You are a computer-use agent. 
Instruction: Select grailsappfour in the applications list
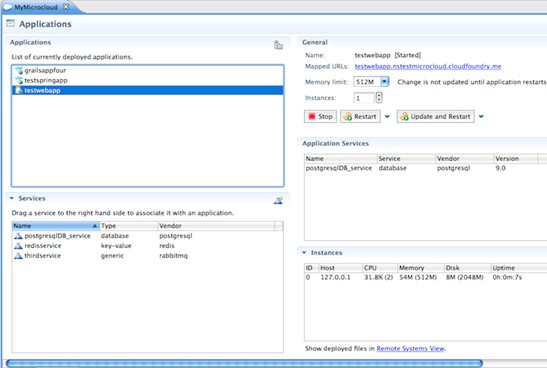point(148,70)
